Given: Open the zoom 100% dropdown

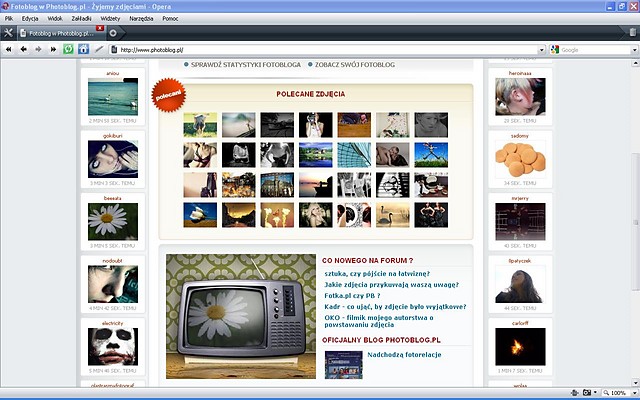Looking at the screenshot, I should (x=634, y=393).
